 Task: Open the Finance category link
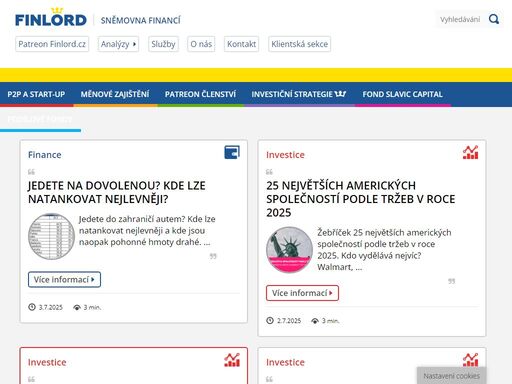point(45,155)
